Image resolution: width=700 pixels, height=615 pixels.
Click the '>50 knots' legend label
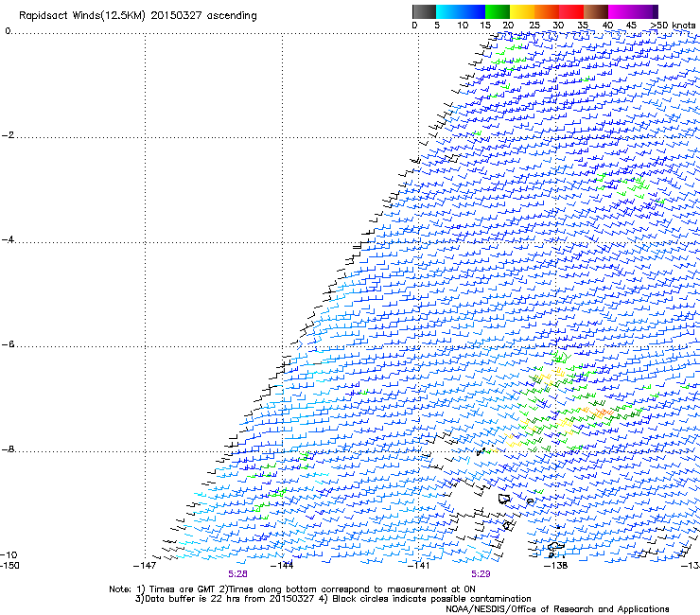coord(673,26)
